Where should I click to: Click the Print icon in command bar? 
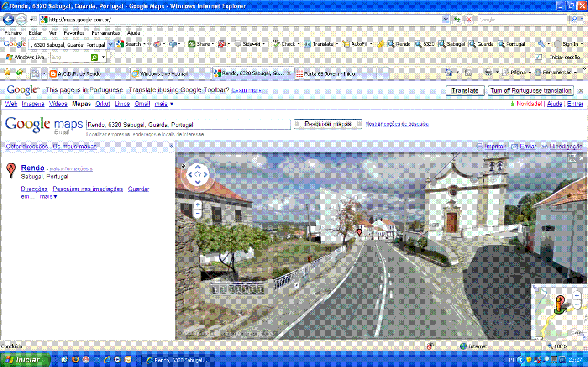(x=488, y=73)
